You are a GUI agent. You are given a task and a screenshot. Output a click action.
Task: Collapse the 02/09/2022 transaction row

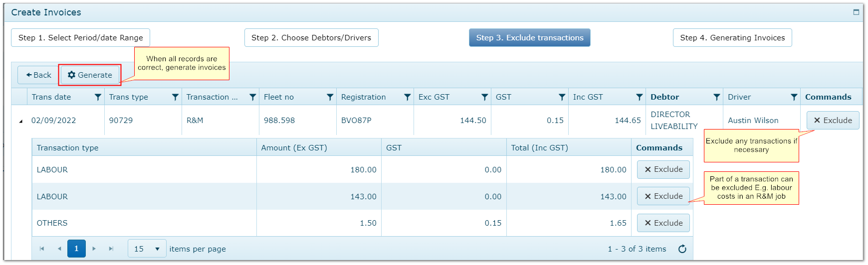point(20,121)
